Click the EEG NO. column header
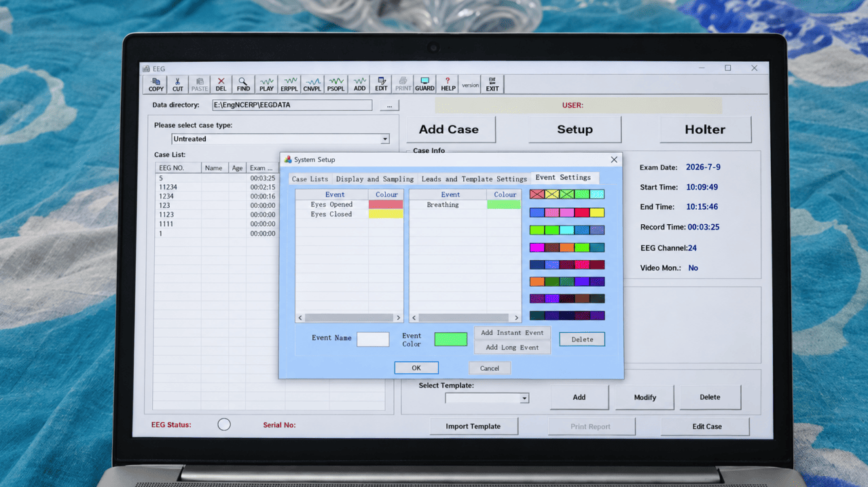 [x=178, y=168]
